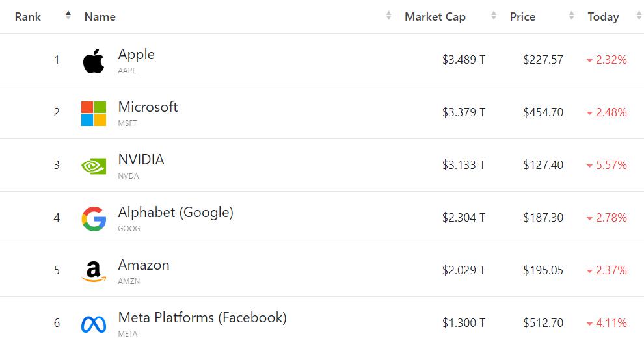Open the NVIDIA company link

(141, 160)
